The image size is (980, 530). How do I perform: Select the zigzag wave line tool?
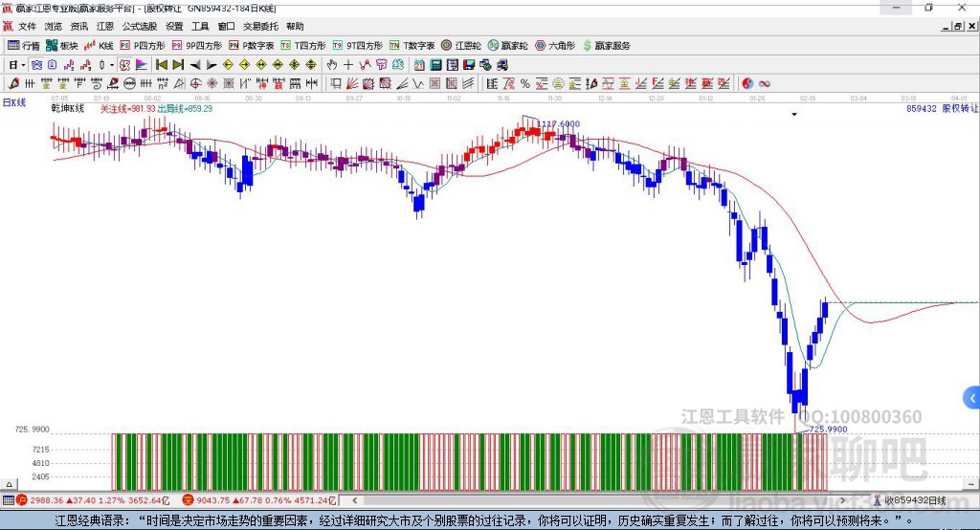tap(419, 84)
